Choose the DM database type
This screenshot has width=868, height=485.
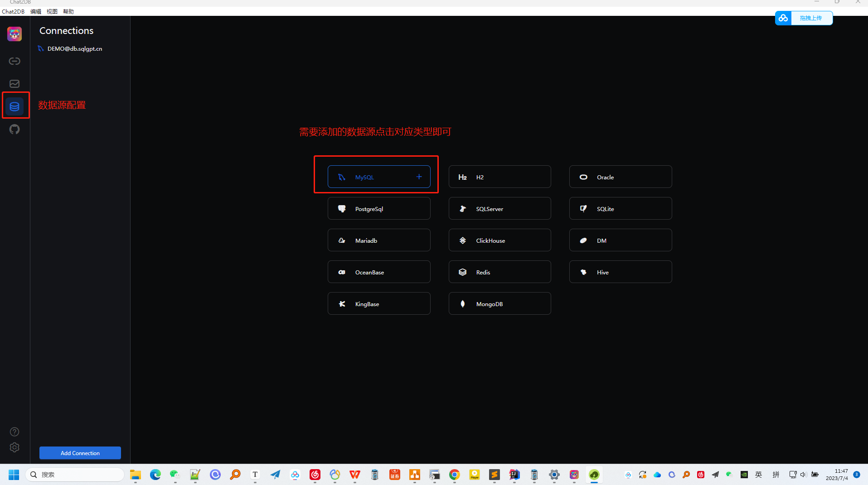coord(621,240)
